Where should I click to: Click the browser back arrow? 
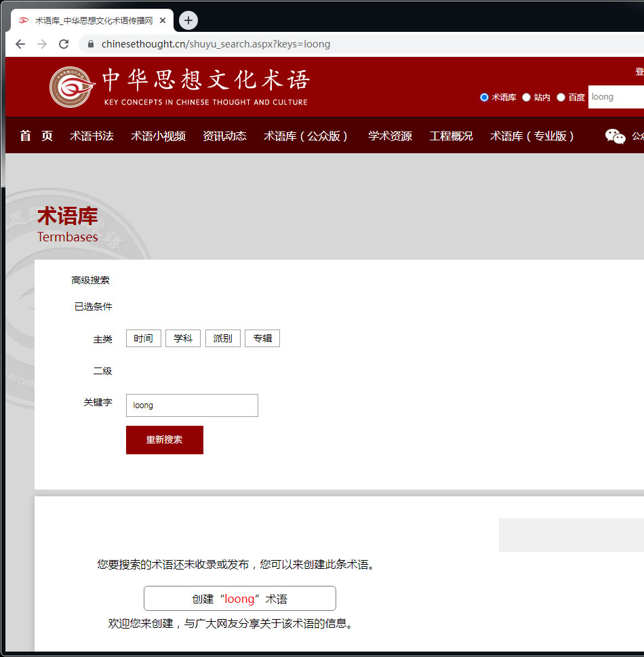(x=20, y=44)
